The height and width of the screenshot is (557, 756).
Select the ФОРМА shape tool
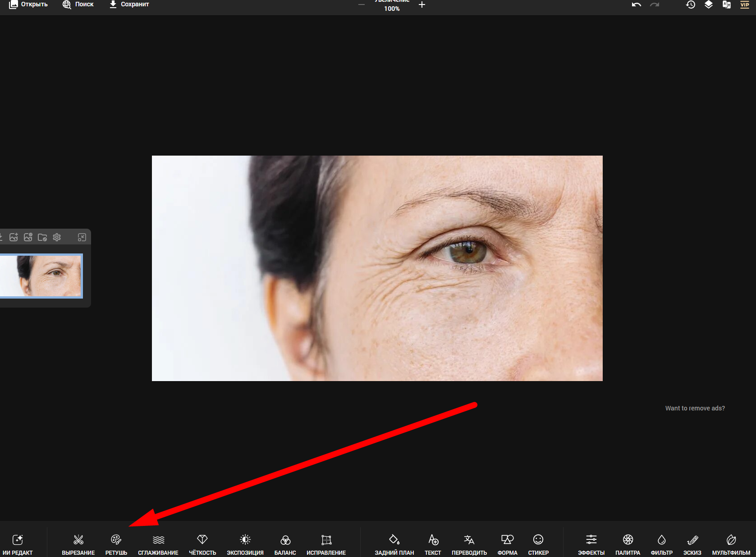(508, 544)
